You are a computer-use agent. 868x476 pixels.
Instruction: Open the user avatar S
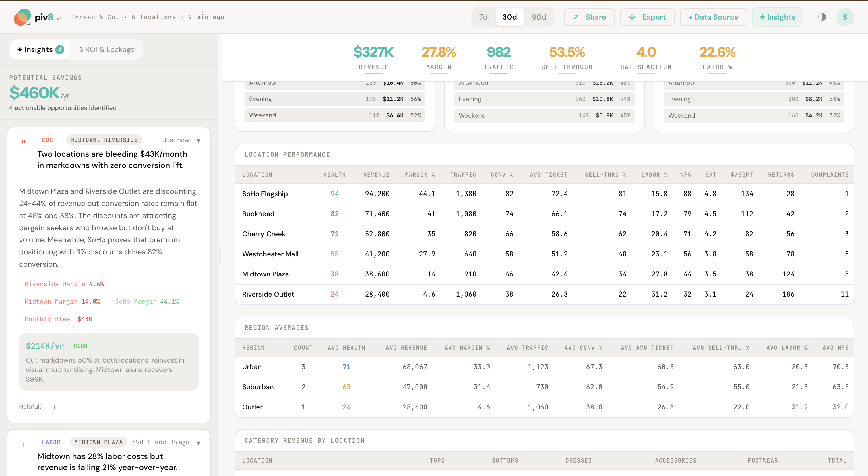point(844,17)
